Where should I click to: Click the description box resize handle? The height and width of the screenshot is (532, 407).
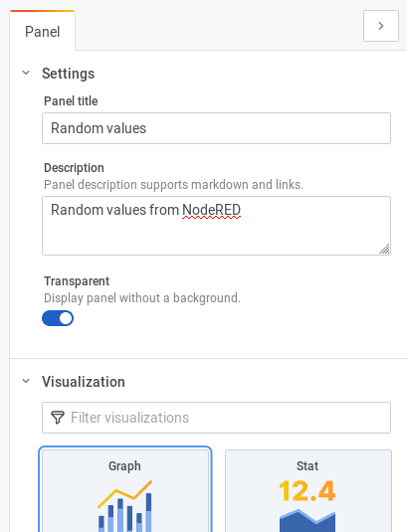384,249
